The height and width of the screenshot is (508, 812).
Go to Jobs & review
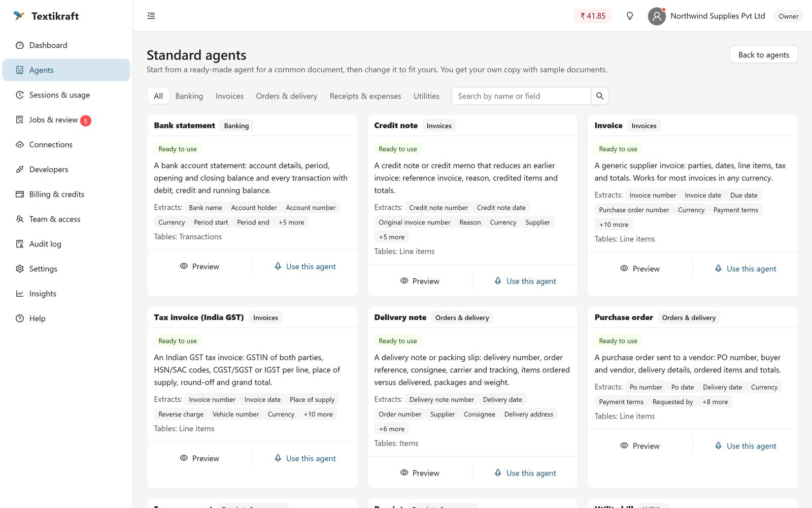pos(66,120)
